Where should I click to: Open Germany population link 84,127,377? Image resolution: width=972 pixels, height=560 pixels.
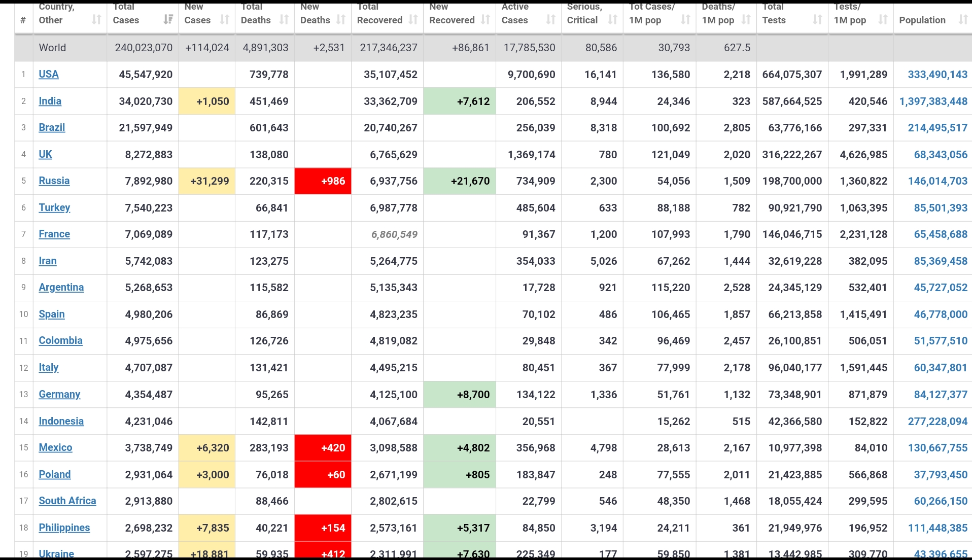point(941,394)
